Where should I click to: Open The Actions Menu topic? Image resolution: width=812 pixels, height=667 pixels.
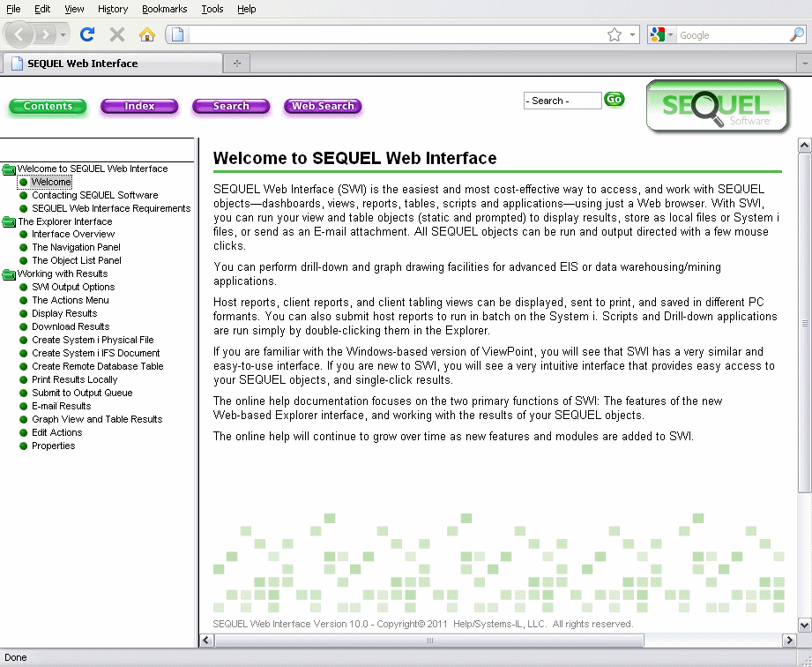tap(71, 300)
